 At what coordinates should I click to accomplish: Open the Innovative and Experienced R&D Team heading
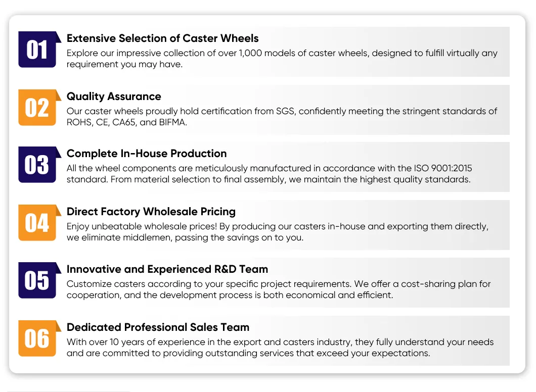click(x=167, y=269)
